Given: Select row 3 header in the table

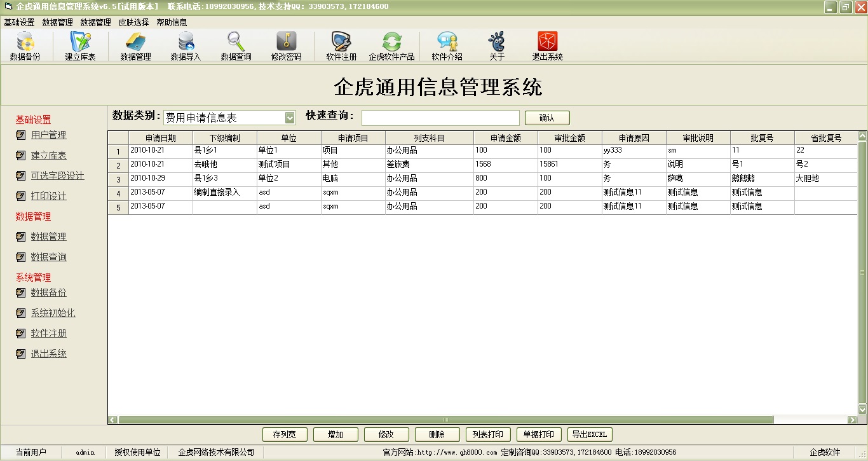Looking at the screenshot, I should tap(118, 179).
